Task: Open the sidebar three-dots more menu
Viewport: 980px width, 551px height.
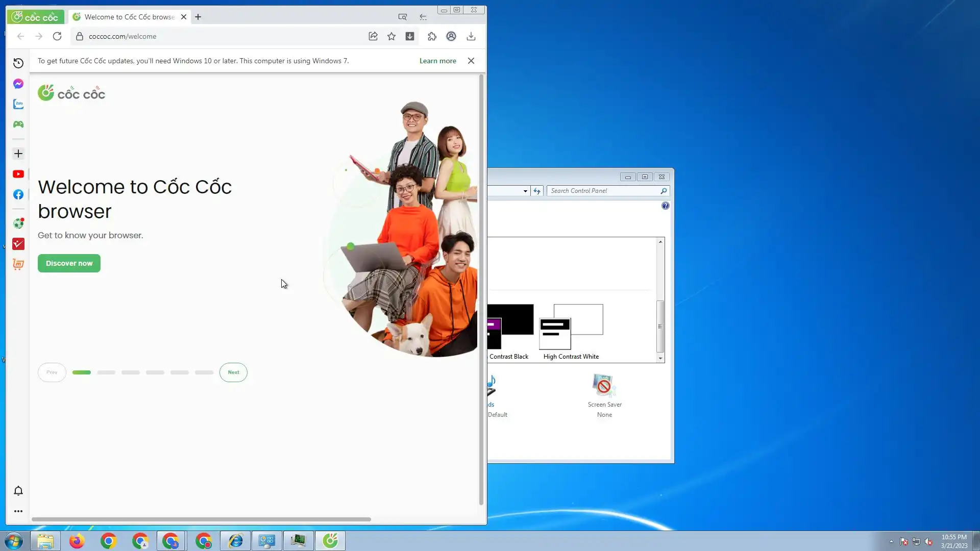Action: pos(18,511)
